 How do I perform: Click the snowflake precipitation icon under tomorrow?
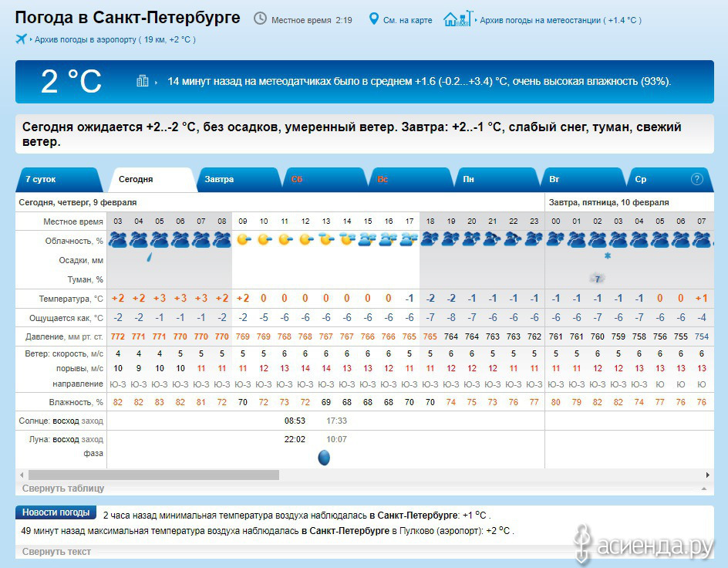(607, 255)
